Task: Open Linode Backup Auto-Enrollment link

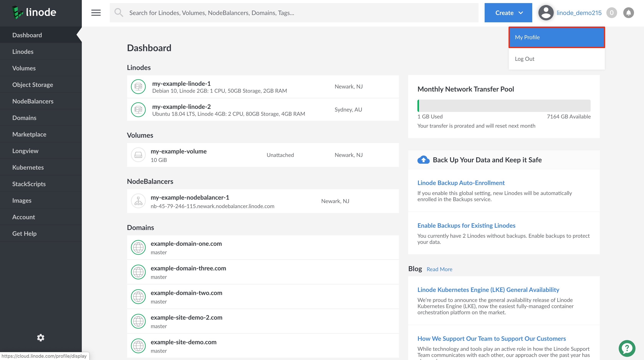Action: pyautogui.click(x=461, y=183)
